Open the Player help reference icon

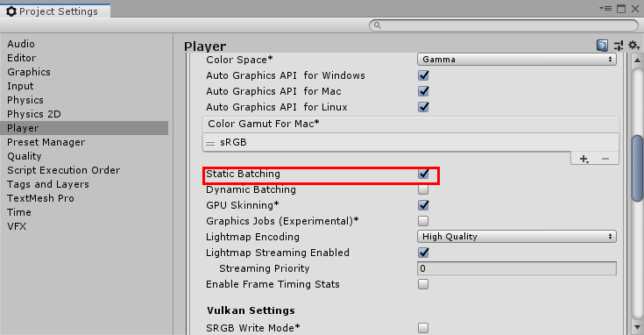[x=602, y=46]
